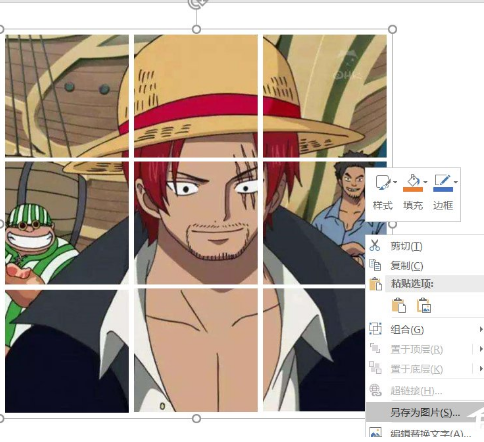The image size is (484, 442).
Task: Select the first paste option clipboard icon
Action: pyautogui.click(x=399, y=305)
